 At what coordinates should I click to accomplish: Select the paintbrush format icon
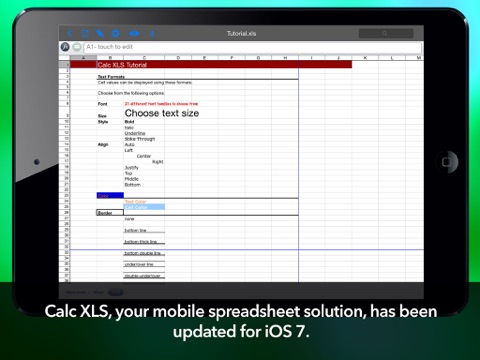[100, 33]
